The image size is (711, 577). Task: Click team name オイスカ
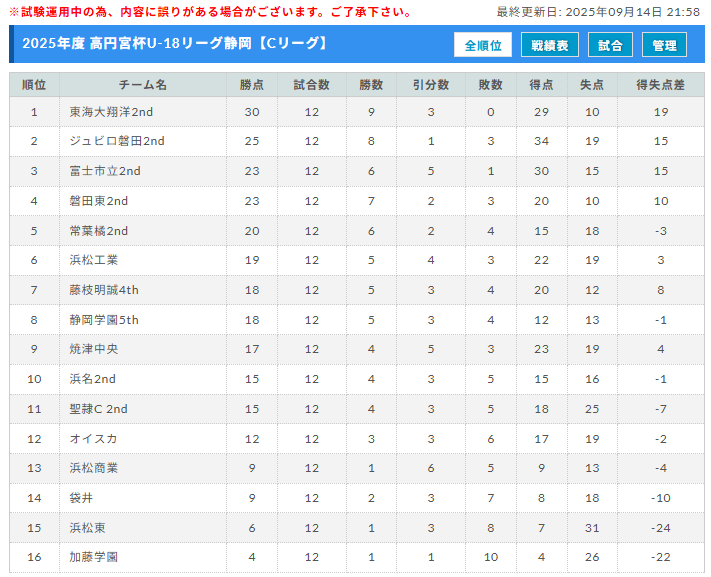93,439
